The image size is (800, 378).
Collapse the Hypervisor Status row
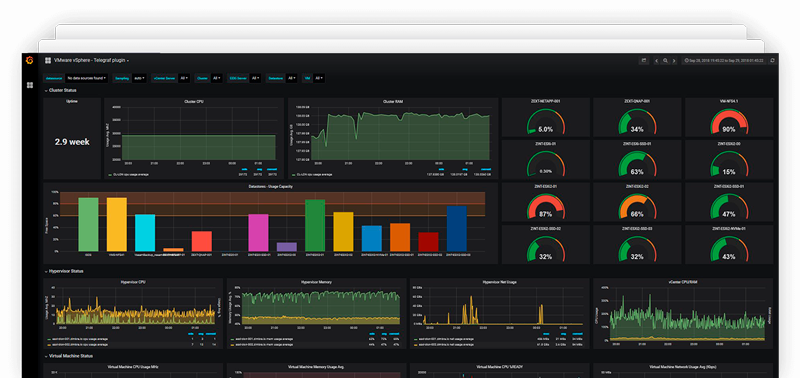[x=64, y=271]
